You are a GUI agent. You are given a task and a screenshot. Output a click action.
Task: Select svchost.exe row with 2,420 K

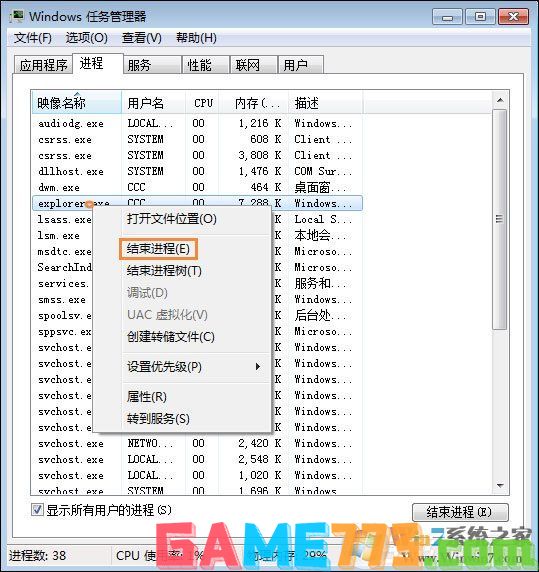(197, 444)
